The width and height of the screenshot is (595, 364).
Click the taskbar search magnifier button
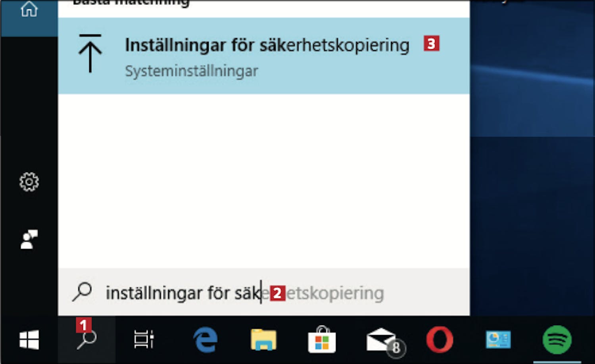[x=86, y=340]
